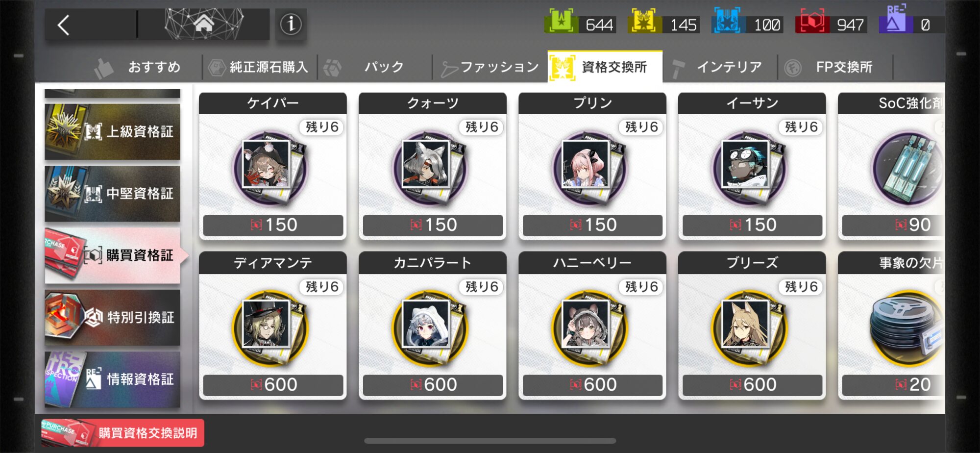Select 情報資格証 in the sidebar
Screen dimensions: 980x453
(112, 379)
